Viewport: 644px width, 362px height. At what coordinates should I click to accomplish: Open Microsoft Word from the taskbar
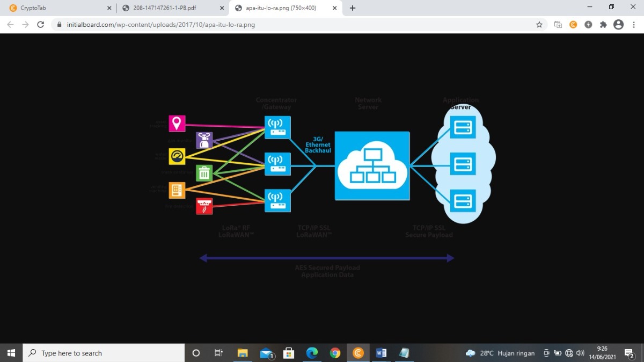coord(382,353)
